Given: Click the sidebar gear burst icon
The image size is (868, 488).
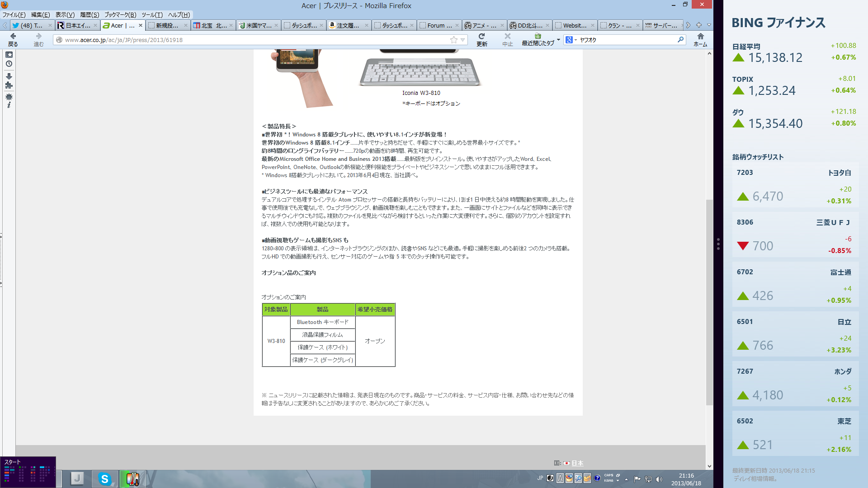Looking at the screenshot, I should pyautogui.click(x=9, y=97).
